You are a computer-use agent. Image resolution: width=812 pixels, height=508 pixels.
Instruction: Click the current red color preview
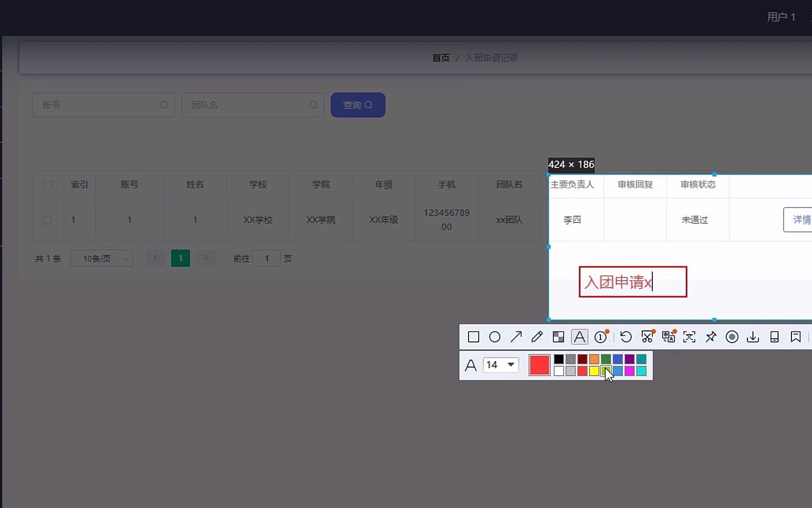[x=539, y=365]
